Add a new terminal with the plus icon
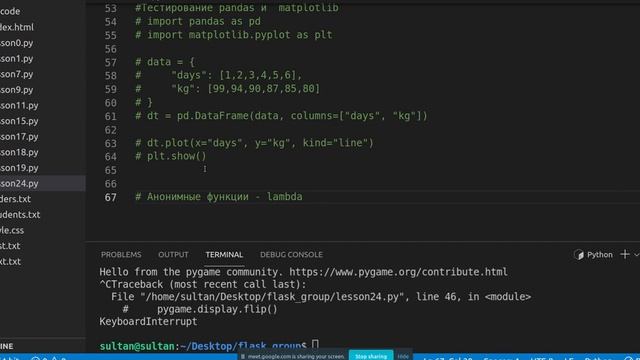 624,254
